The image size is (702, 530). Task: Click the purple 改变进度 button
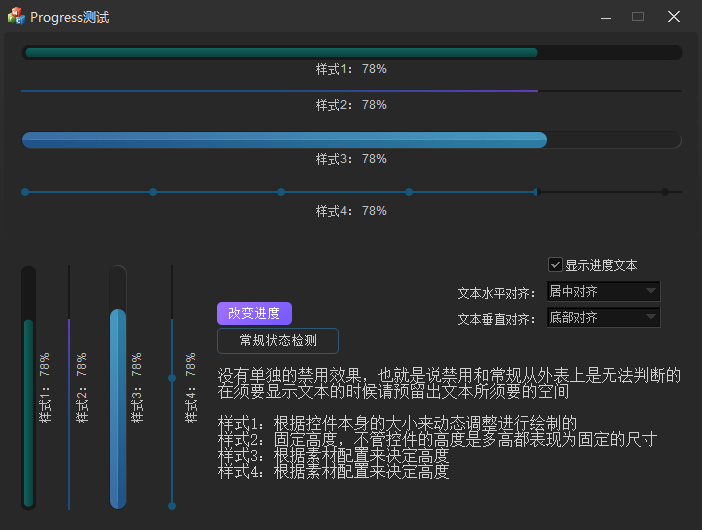[x=254, y=313]
